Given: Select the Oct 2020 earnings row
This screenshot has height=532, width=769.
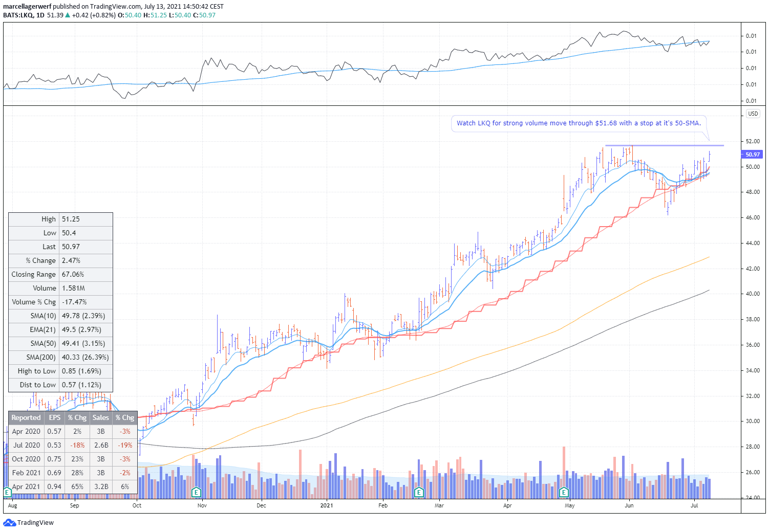Looking at the screenshot, I should click(x=73, y=459).
